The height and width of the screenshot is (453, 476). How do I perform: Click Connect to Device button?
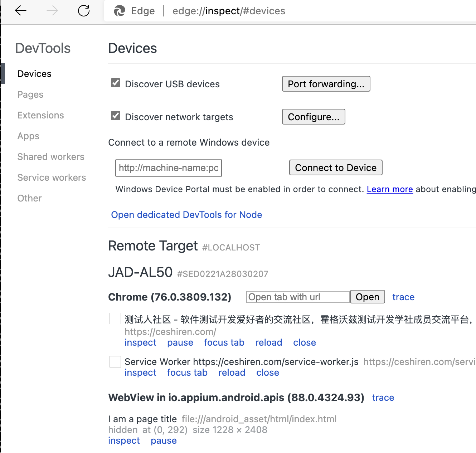pyautogui.click(x=336, y=168)
